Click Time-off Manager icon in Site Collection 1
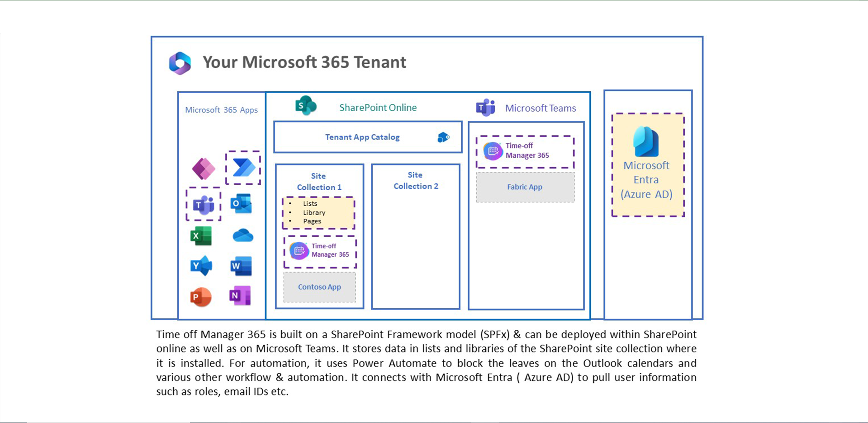Image resolution: width=868 pixels, height=423 pixels. coord(299,251)
